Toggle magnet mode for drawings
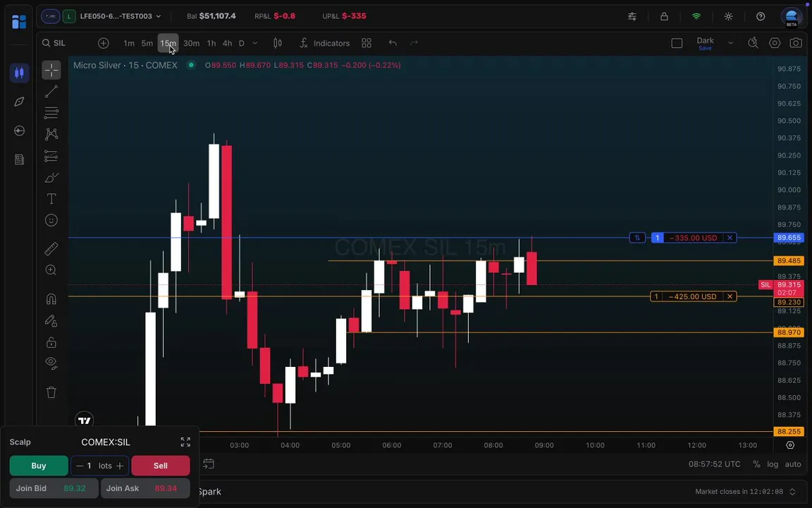The width and height of the screenshot is (812, 508). tap(51, 299)
